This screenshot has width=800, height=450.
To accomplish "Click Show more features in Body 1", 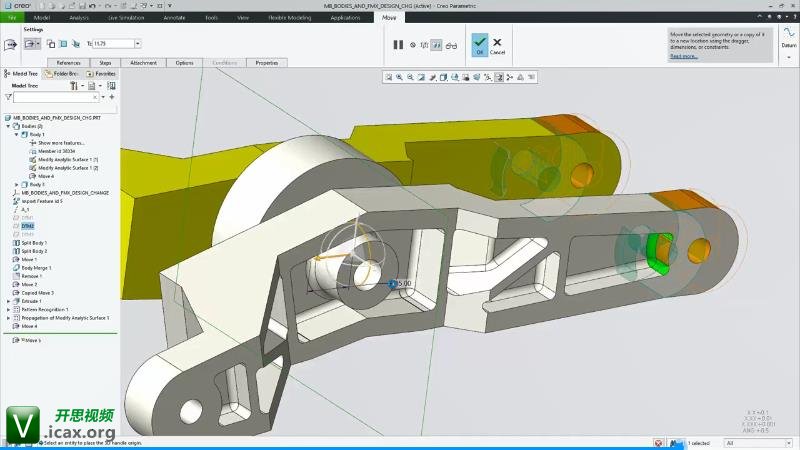I will coord(61,143).
